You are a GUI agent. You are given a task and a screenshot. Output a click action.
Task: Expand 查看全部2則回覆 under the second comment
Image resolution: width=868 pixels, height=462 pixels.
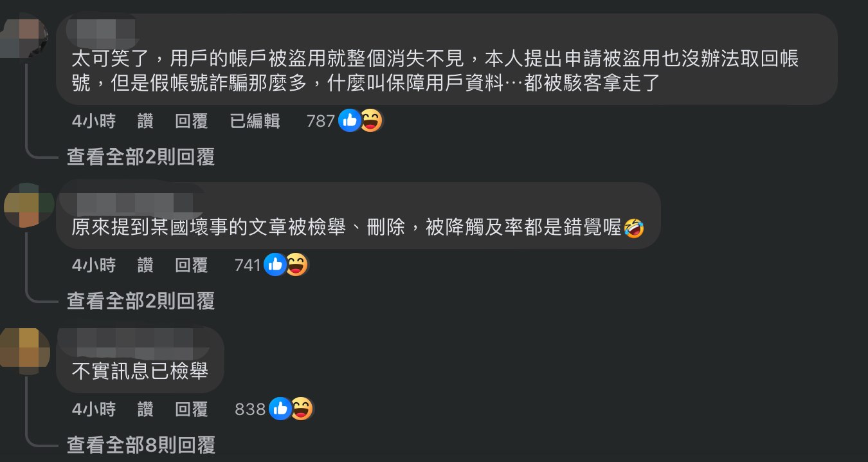[x=141, y=300]
